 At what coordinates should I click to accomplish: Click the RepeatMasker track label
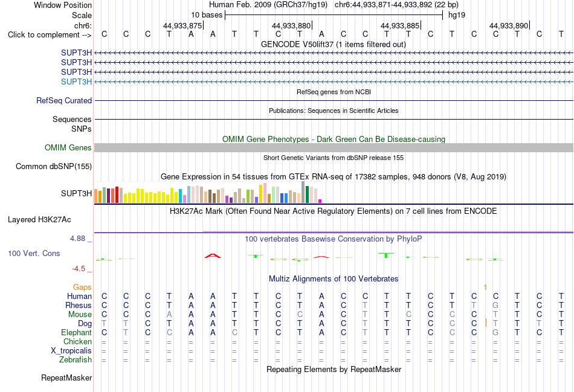[x=66, y=378]
